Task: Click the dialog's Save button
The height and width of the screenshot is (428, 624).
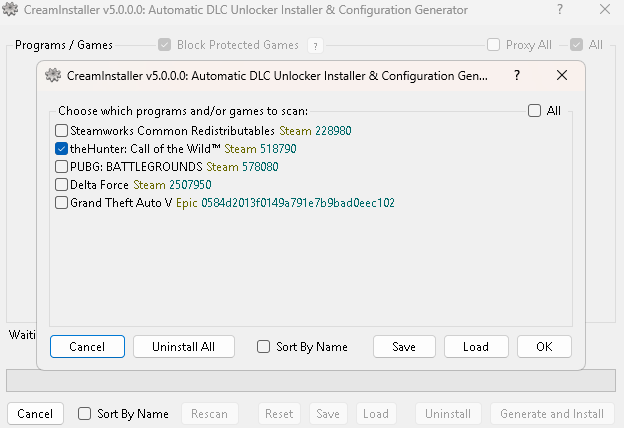Action: pos(404,346)
